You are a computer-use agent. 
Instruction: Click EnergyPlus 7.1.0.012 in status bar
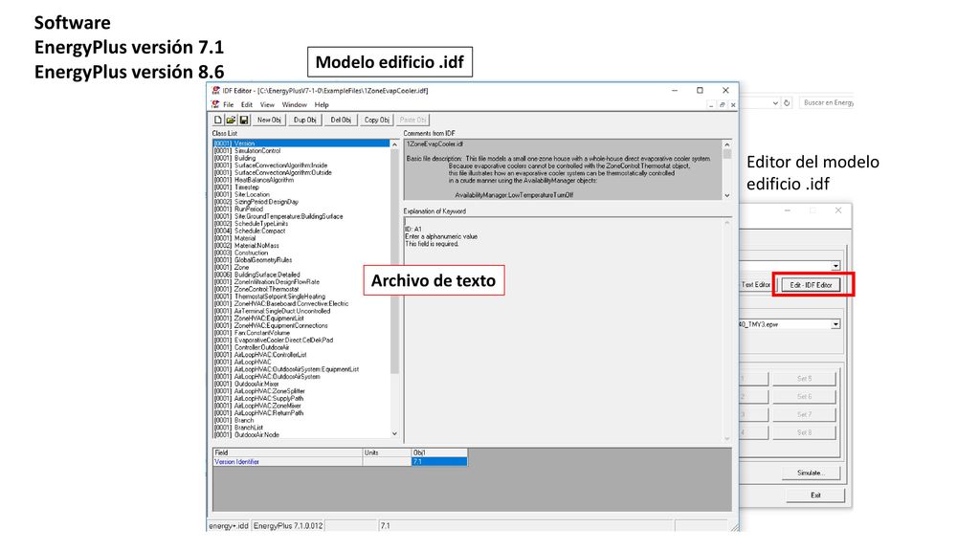click(288, 526)
